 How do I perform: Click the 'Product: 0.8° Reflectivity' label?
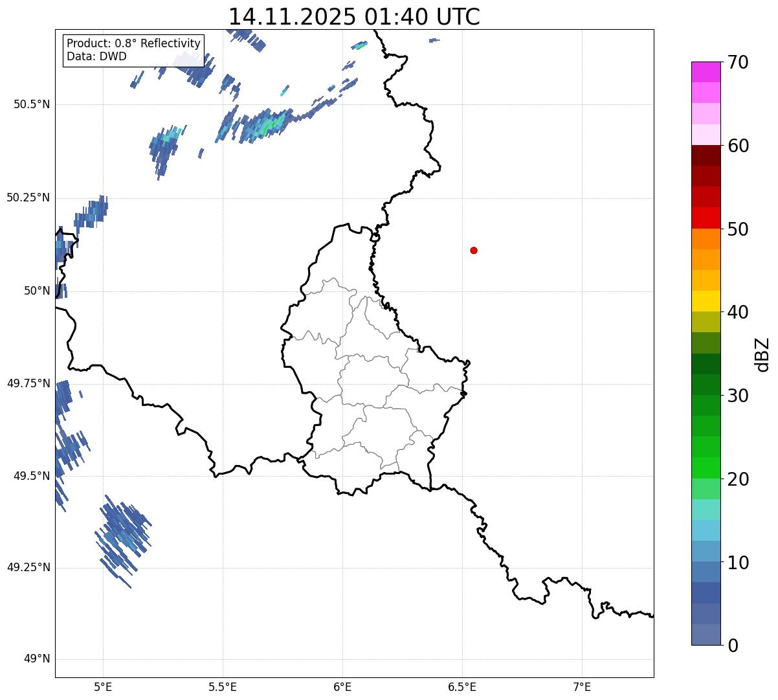[134, 43]
